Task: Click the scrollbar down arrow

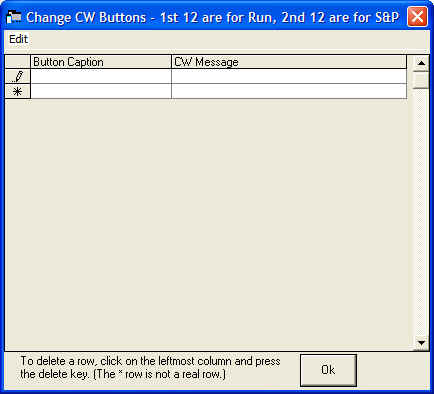Action: (x=421, y=343)
